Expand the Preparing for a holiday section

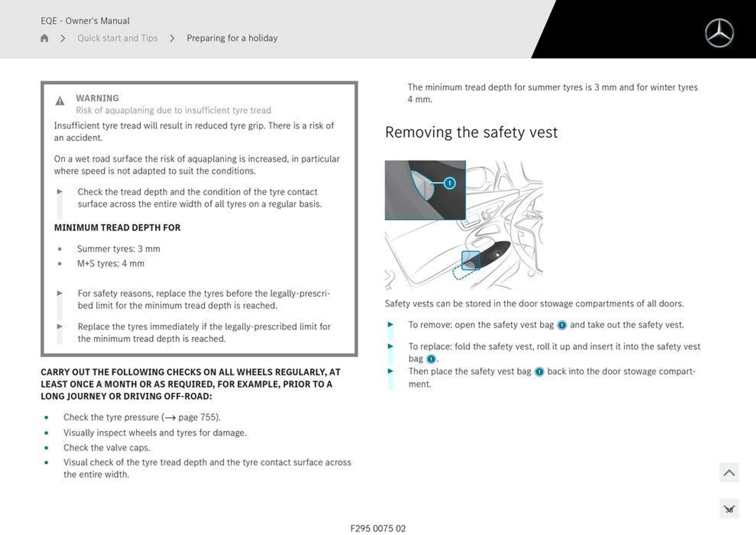(x=232, y=37)
